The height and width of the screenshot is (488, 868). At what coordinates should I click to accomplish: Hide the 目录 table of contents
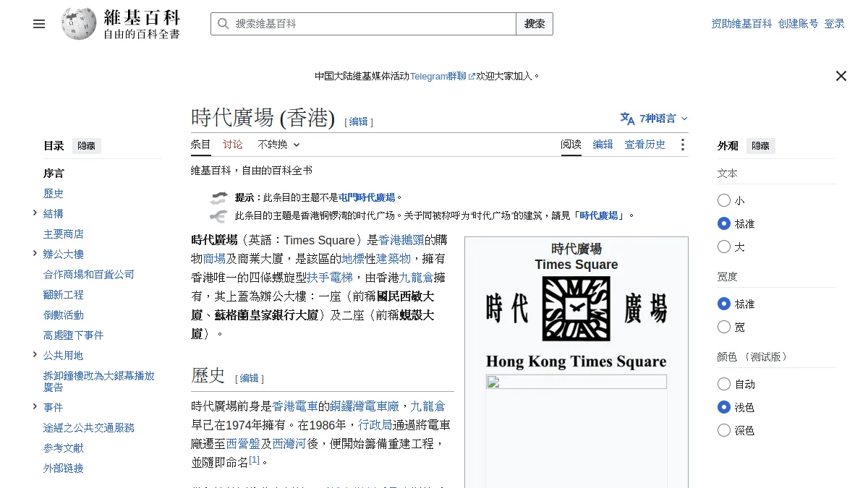tap(87, 146)
